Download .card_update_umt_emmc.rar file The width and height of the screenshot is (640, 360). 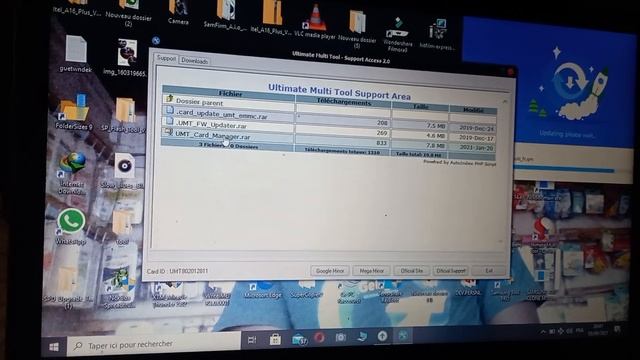click(x=222, y=115)
